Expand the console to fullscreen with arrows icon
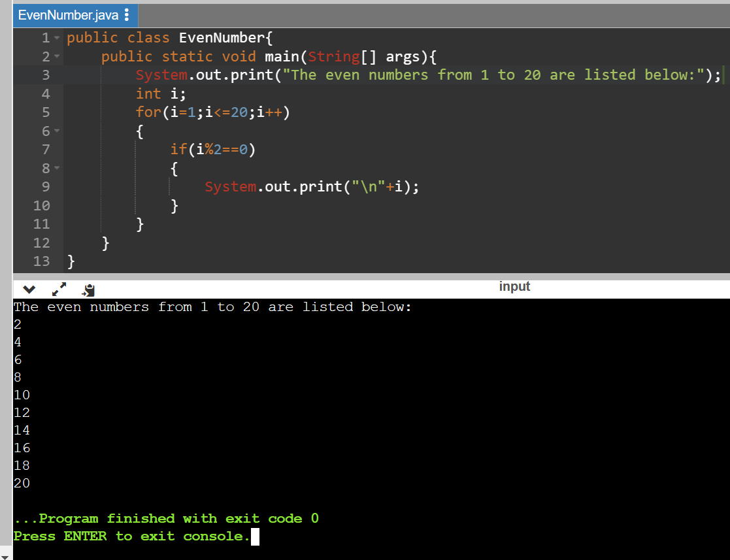730x560 pixels. [x=59, y=288]
